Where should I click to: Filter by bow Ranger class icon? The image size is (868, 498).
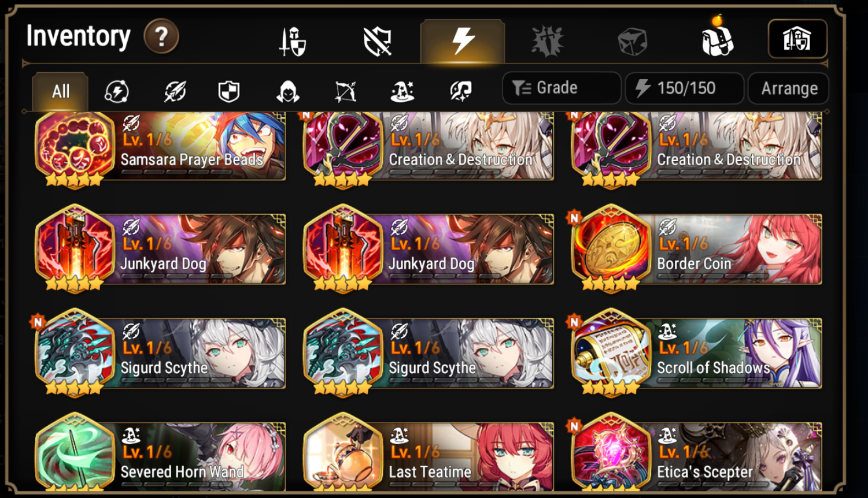(345, 91)
